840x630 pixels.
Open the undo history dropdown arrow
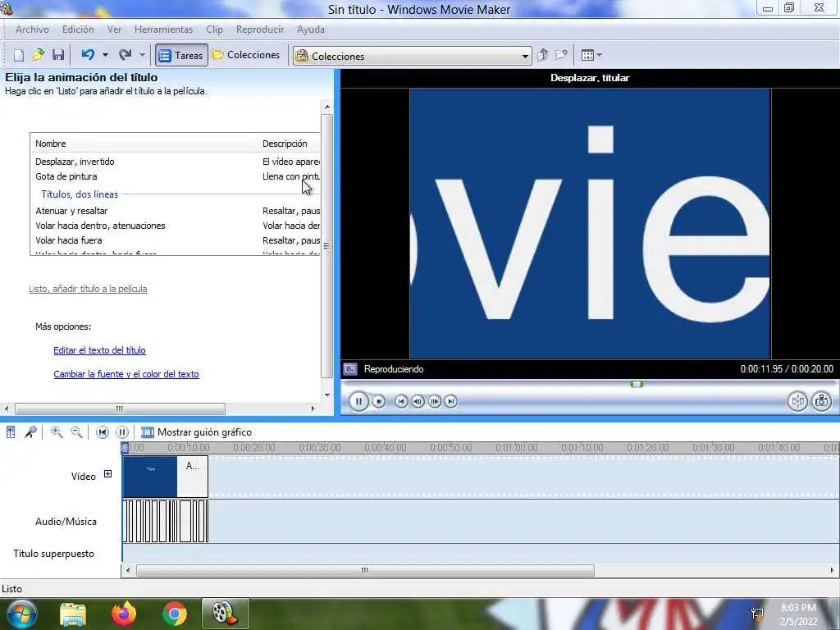[105, 55]
